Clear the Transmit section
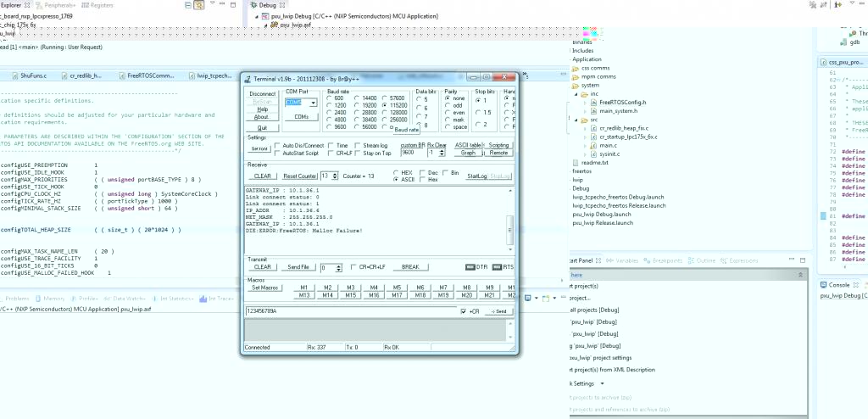868x419 pixels. click(262, 267)
